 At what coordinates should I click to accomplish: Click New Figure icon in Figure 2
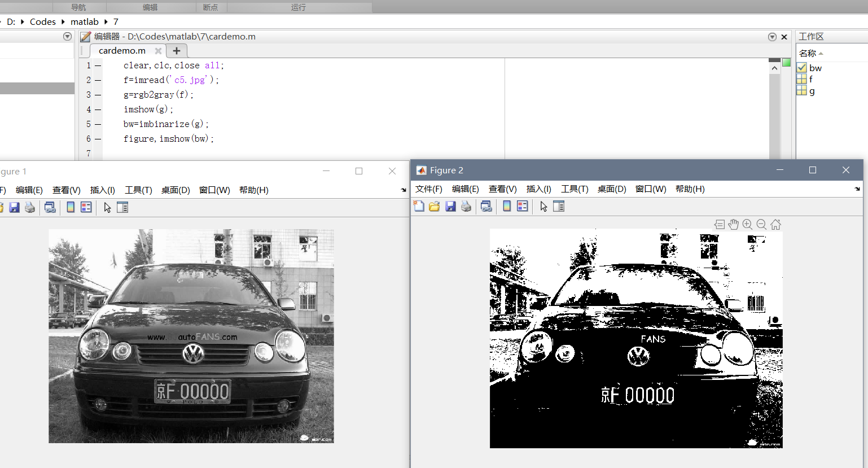click(x=419, y=206)
